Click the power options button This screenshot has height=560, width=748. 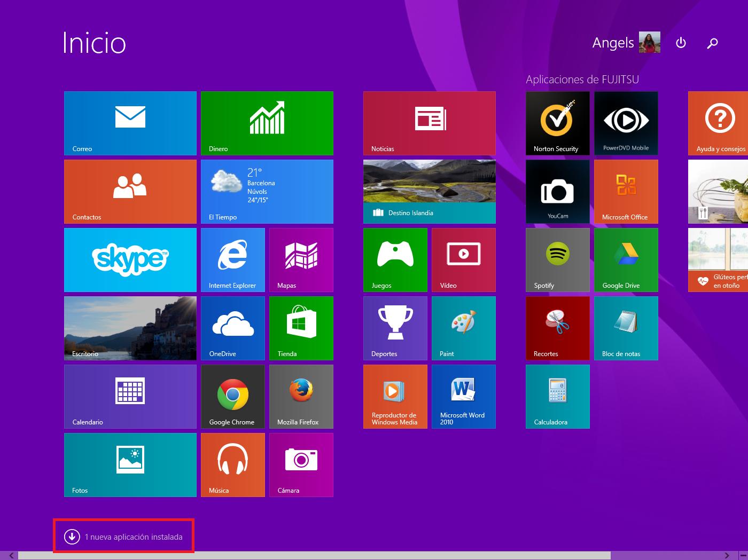click(x=681, y=43)
